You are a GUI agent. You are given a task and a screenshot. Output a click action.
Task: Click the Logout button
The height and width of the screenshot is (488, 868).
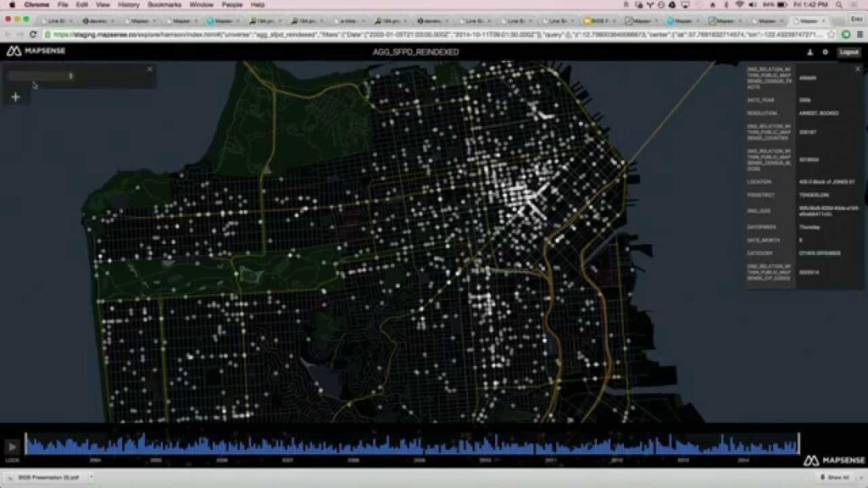tap(849, 53)
